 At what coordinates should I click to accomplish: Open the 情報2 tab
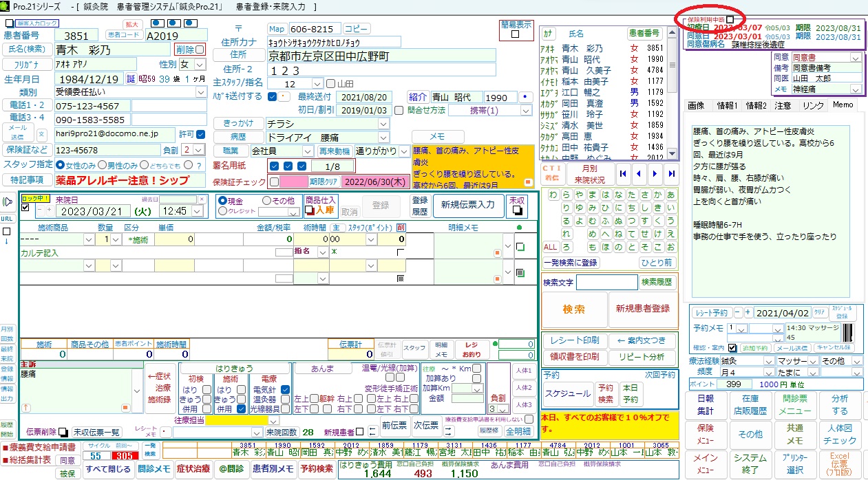point(756,105)
